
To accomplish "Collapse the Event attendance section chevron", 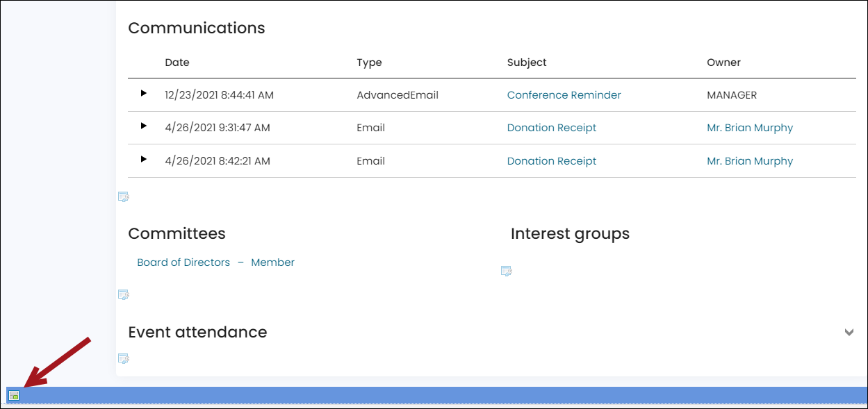I will pos(849,332).
